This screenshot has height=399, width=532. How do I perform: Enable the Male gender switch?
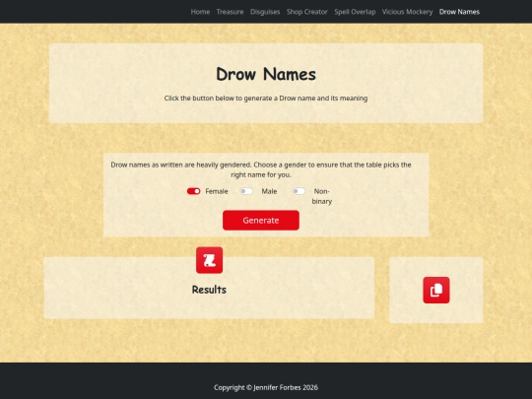pos(246,191)
